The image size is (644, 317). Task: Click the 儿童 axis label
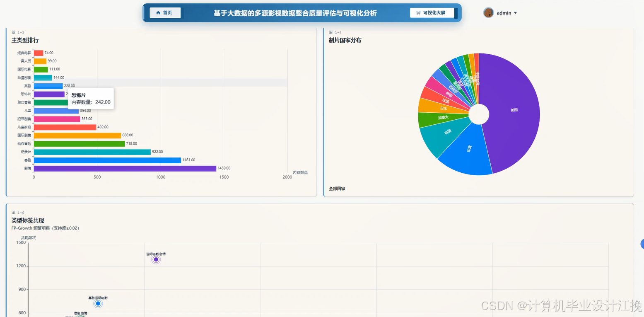click(x=28, y=111)
